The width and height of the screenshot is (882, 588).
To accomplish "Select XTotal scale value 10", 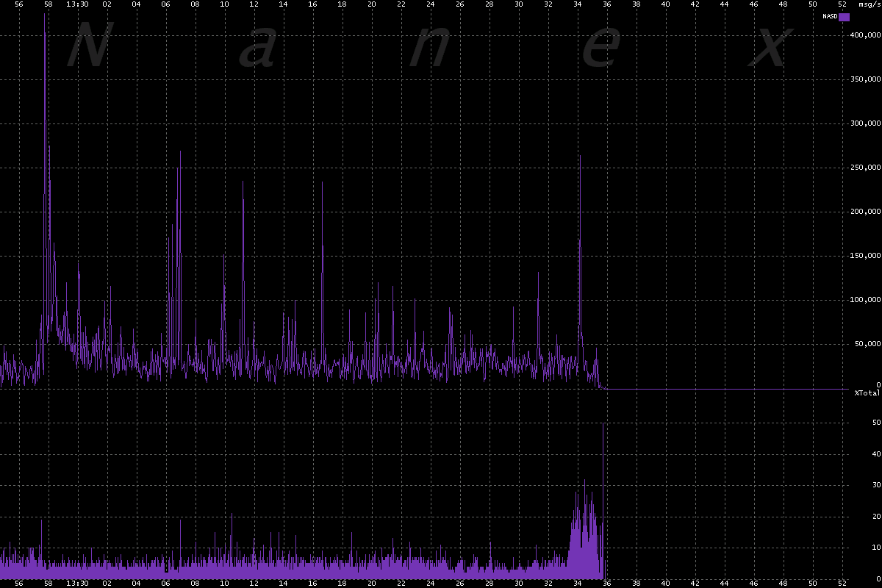I will 875,548.
